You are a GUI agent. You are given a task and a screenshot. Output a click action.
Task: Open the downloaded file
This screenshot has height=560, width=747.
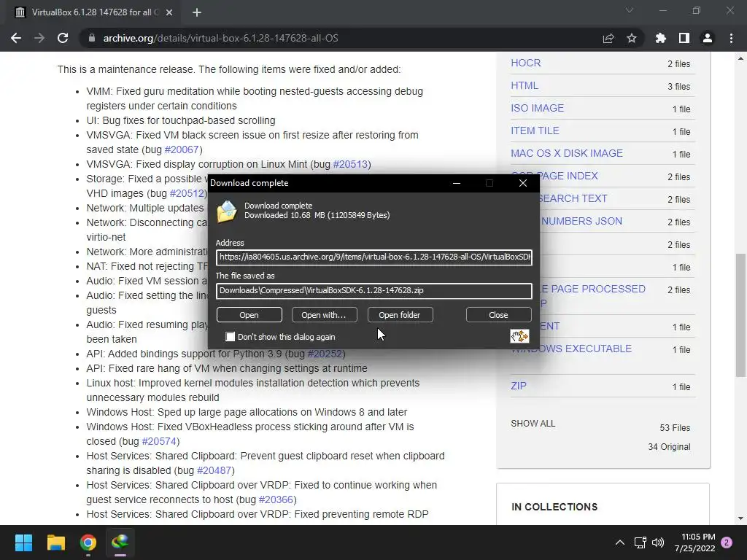point(249,315)
